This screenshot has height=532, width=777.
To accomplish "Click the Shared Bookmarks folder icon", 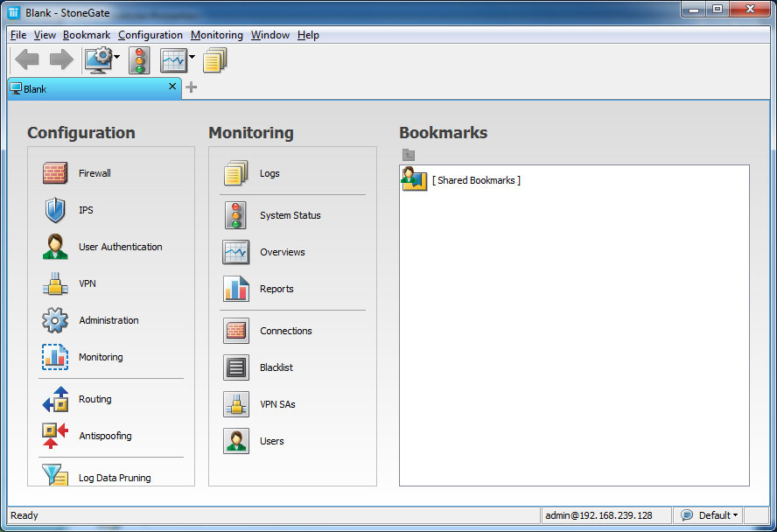I will tap(414, 179).
